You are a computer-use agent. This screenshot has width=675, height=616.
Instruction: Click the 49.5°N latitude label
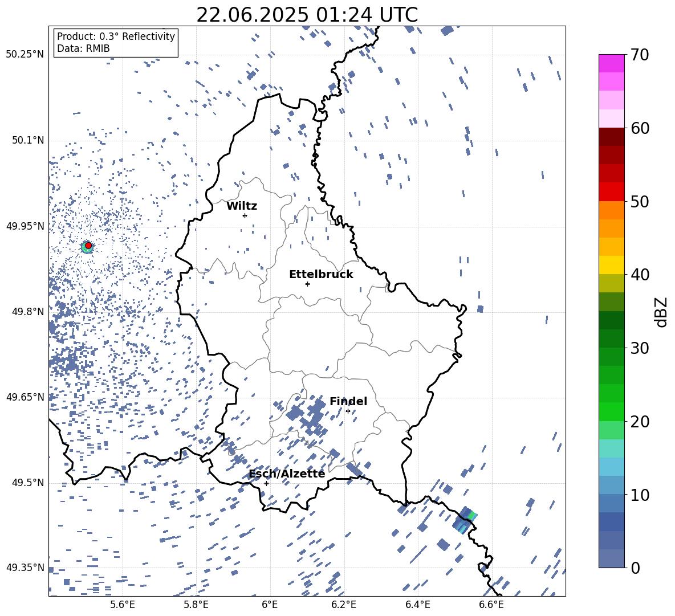click(x=28, y=482)
